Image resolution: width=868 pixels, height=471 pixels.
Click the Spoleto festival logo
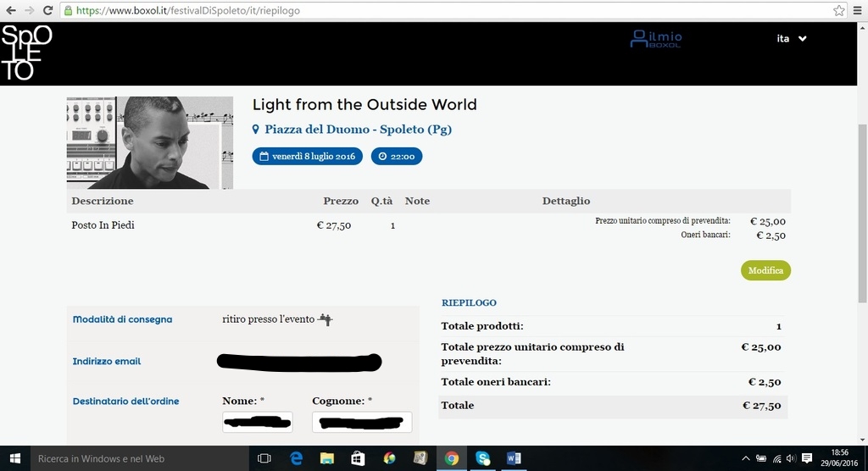pyautogui.click(x=27, y=53)
